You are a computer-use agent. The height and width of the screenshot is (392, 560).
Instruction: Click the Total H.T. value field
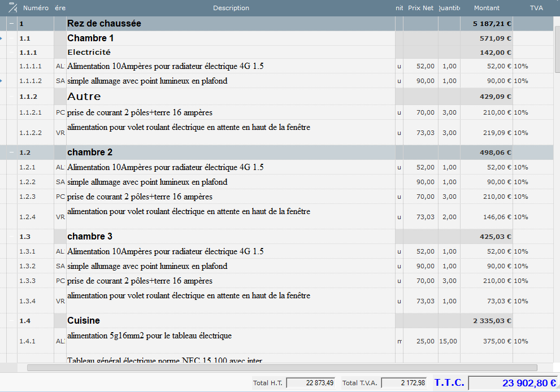[x=311, y=383]
